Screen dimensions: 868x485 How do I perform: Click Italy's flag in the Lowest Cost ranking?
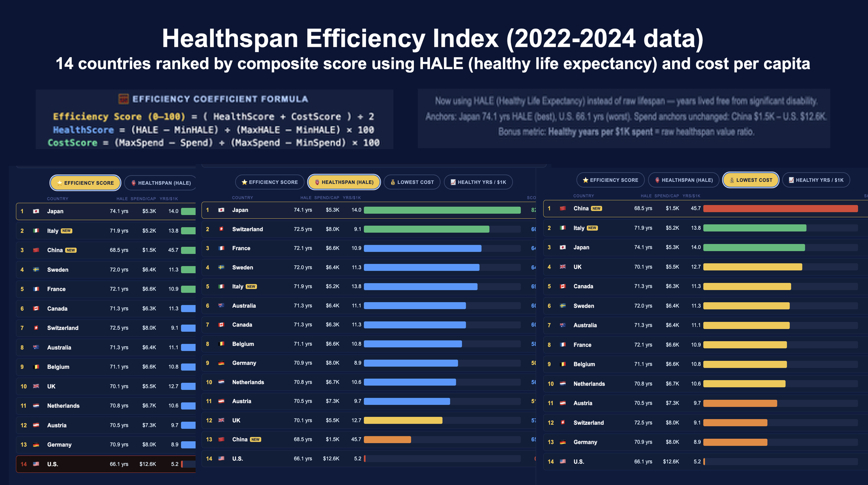click(x=563, y=228)
